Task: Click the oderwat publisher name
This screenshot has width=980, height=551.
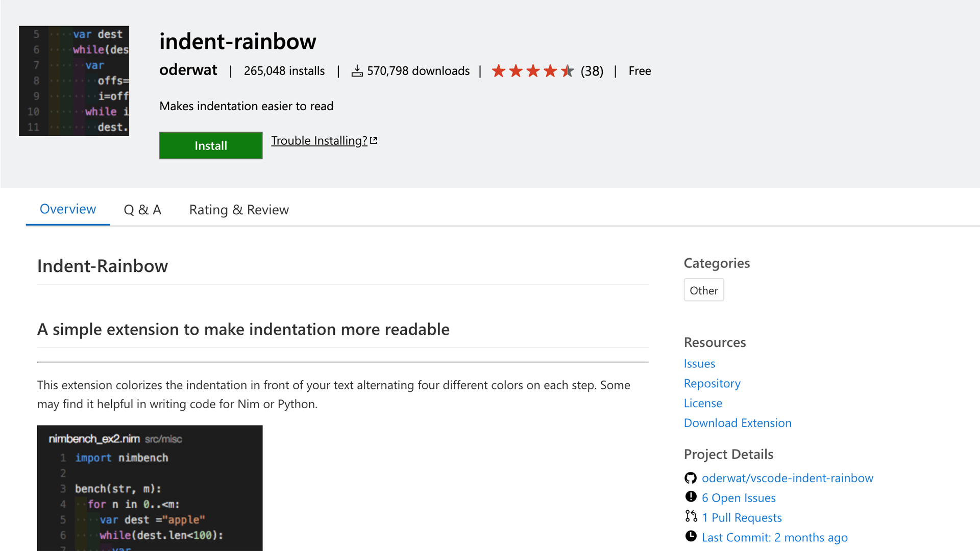Action: 188,70
